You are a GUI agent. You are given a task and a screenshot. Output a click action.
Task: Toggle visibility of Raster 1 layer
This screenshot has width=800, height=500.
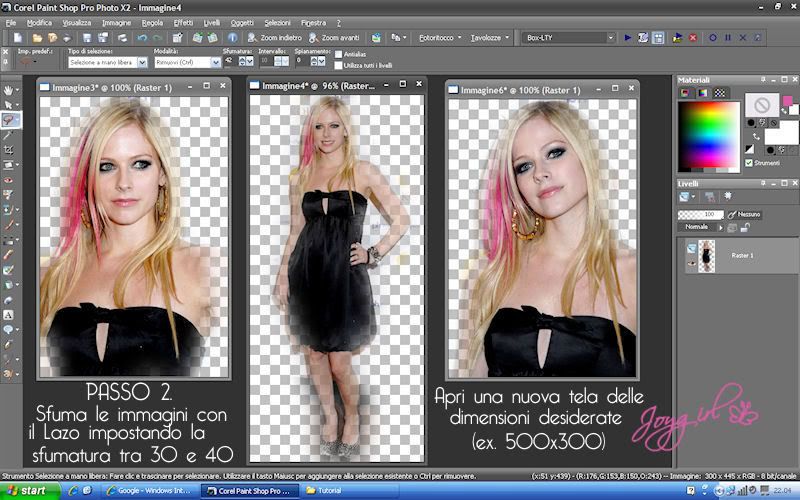point(691,263)
